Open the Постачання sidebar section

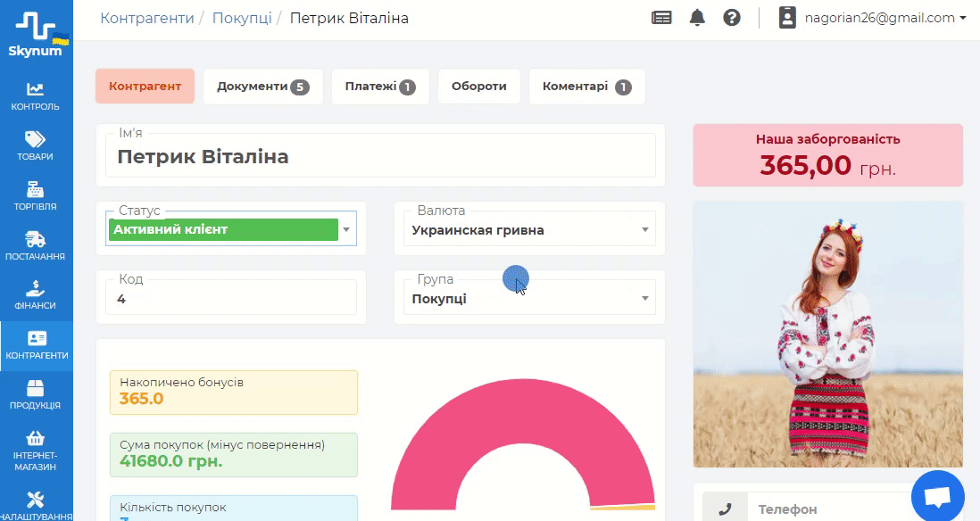pos(36,246)
